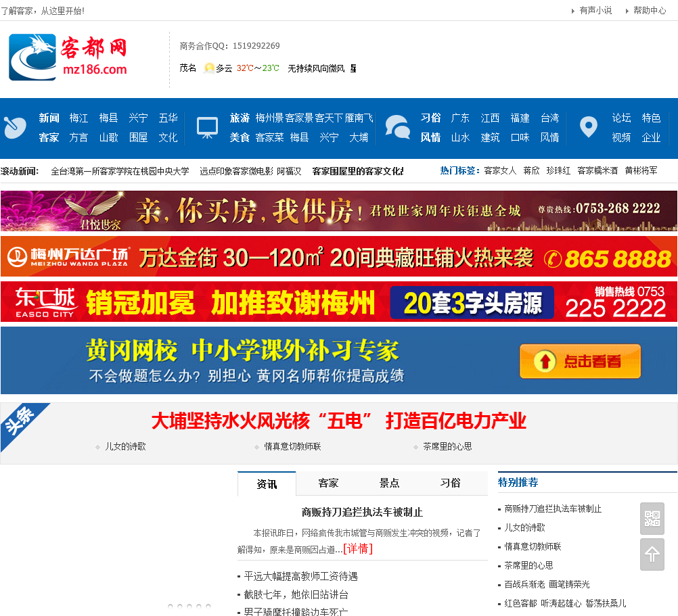Open 大埔 food navigation link
The image size is (678, 616).
[x=359, y=137]
